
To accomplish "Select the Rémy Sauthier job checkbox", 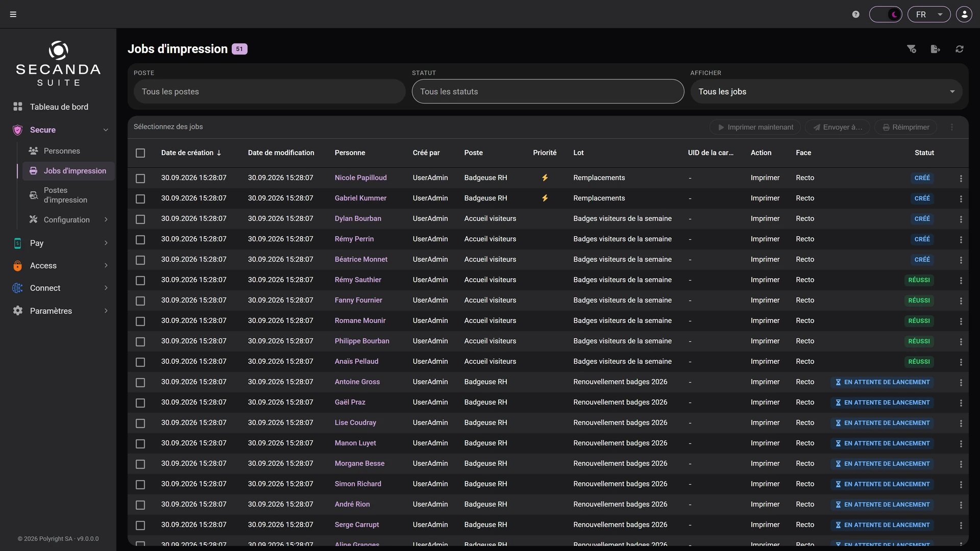I will pyautogui.click(x=140, y=281).
